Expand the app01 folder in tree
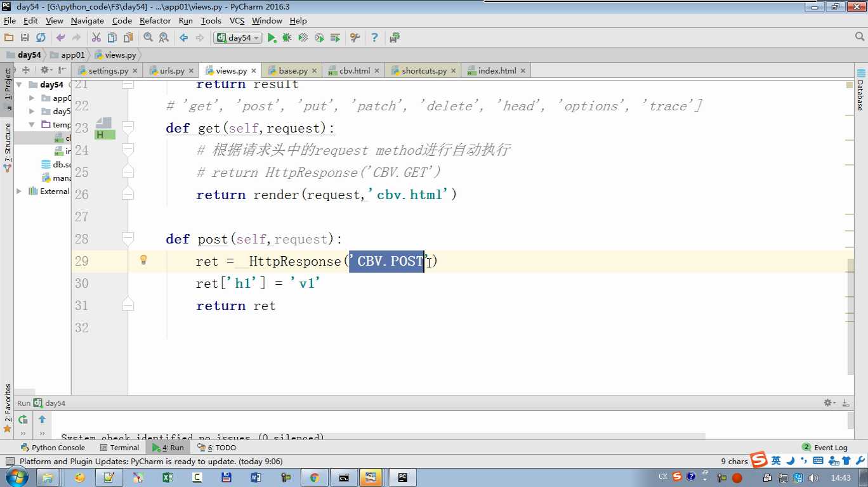Screen dimensions: 868x487 (x=32, y=98)
